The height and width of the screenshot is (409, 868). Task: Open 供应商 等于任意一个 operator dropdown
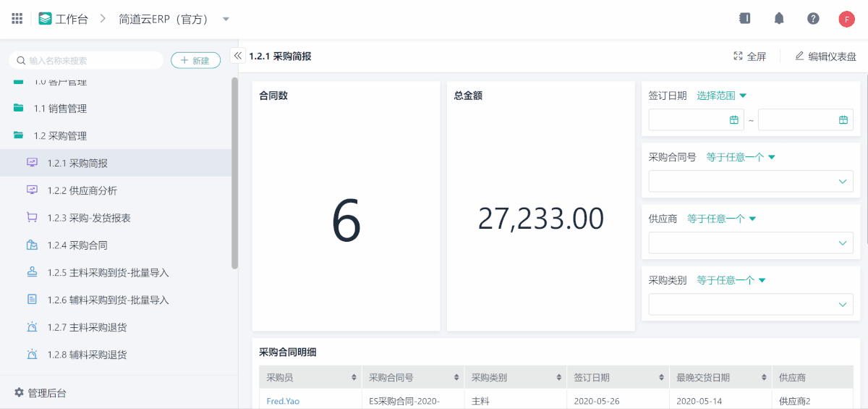(722, 219)
